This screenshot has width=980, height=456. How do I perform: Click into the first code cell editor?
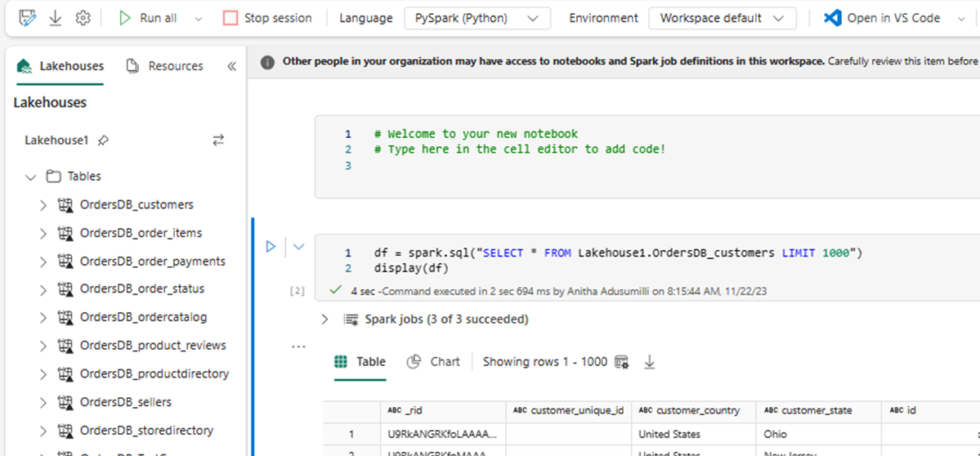(647, 157)
